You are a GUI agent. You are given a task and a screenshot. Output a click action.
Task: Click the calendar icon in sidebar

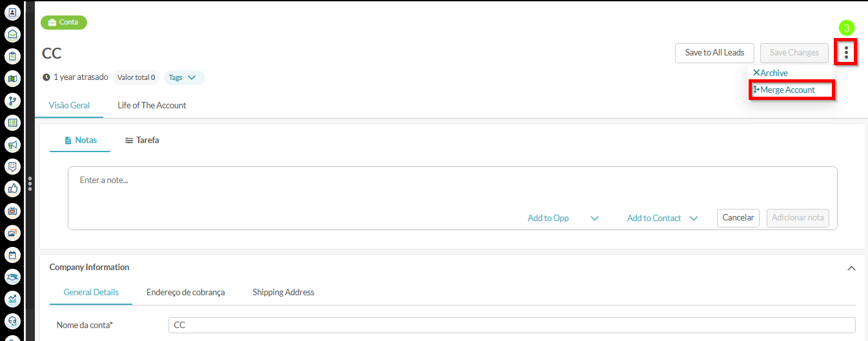coord(12,255)
